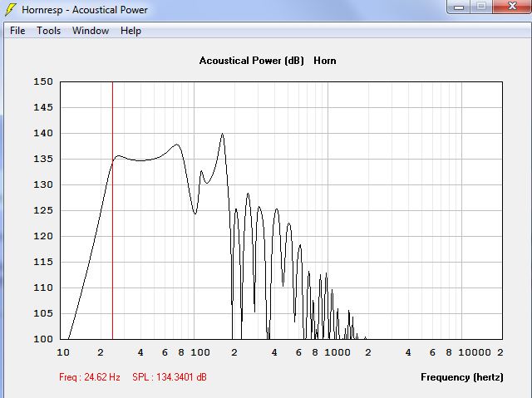Click the 'SPL : 134.3401 dB' readout

coord(170,377)
